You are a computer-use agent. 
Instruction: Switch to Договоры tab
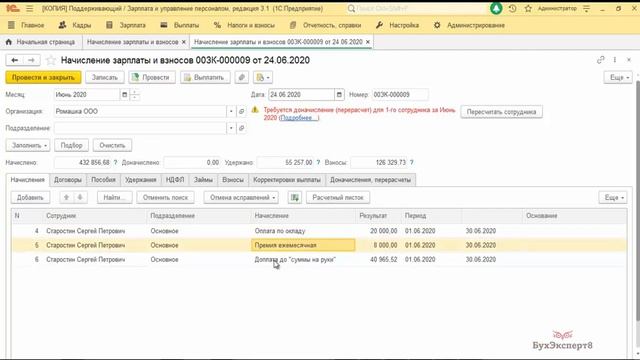68,180
